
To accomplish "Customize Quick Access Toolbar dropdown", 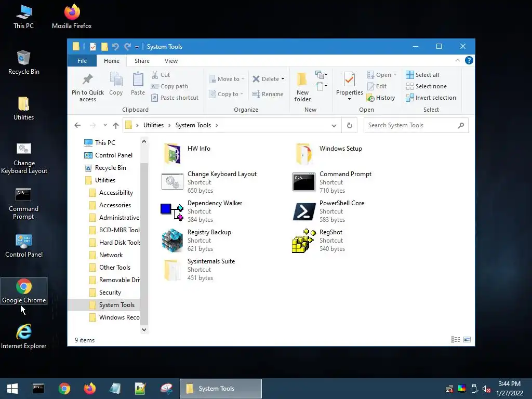I will pos(137,47).
